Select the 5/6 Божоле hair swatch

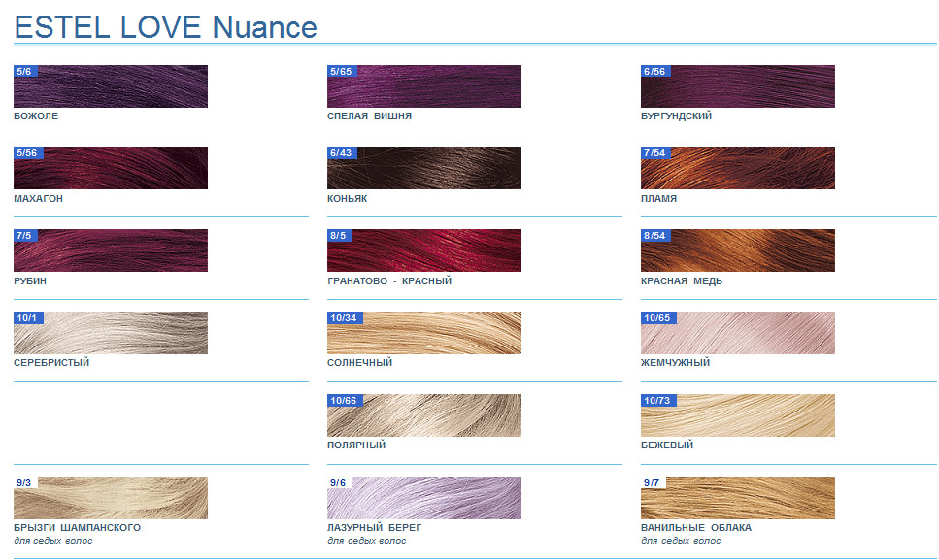click(111, 86)
